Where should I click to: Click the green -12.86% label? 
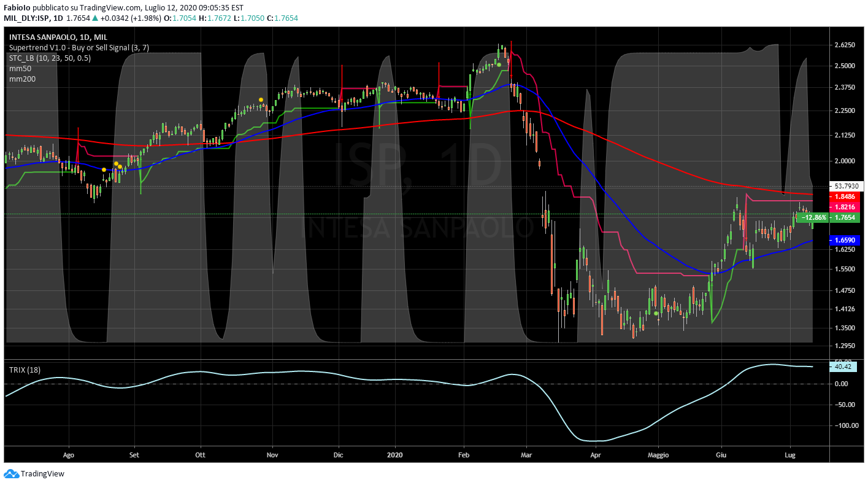814,217
